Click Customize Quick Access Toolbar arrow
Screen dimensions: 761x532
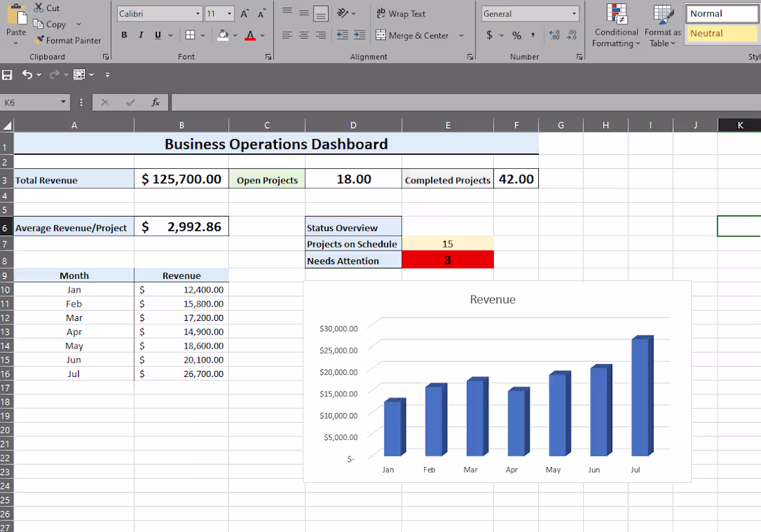tap(107, 75)
